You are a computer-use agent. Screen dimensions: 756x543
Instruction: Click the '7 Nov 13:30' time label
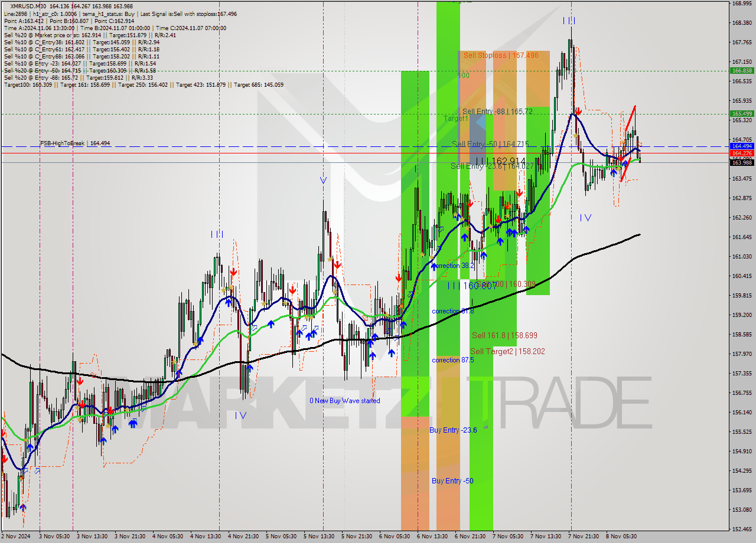pos(546,537)
